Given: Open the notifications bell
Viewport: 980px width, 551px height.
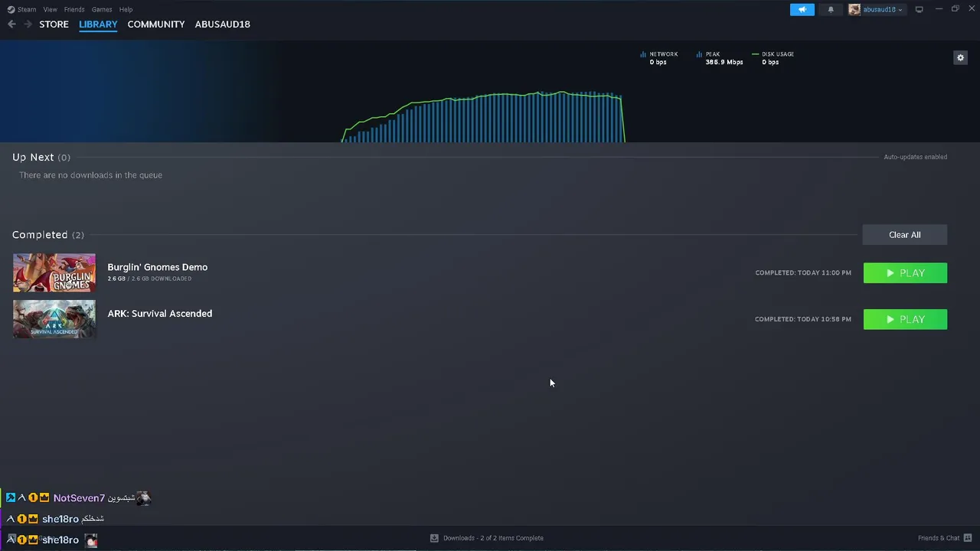Looking at the screenshot, I should coord(831,9).
